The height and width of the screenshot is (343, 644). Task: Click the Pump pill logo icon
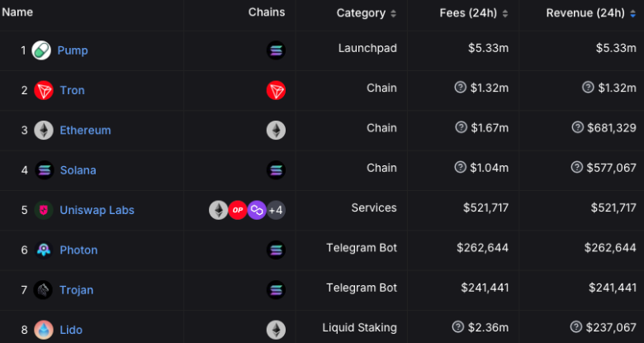tap(41, 50)
